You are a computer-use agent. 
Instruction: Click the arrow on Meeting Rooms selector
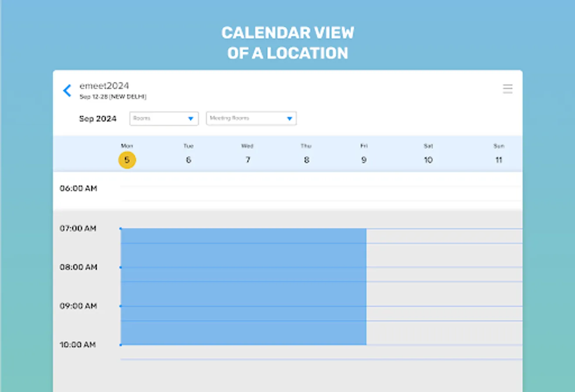click(x=289, y=118)
